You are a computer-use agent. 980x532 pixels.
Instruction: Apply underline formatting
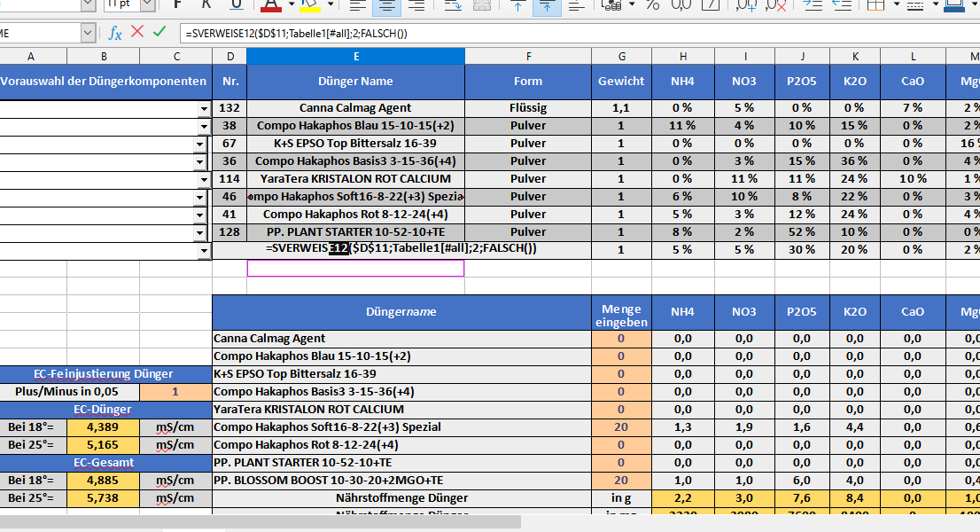click(237, 4)
